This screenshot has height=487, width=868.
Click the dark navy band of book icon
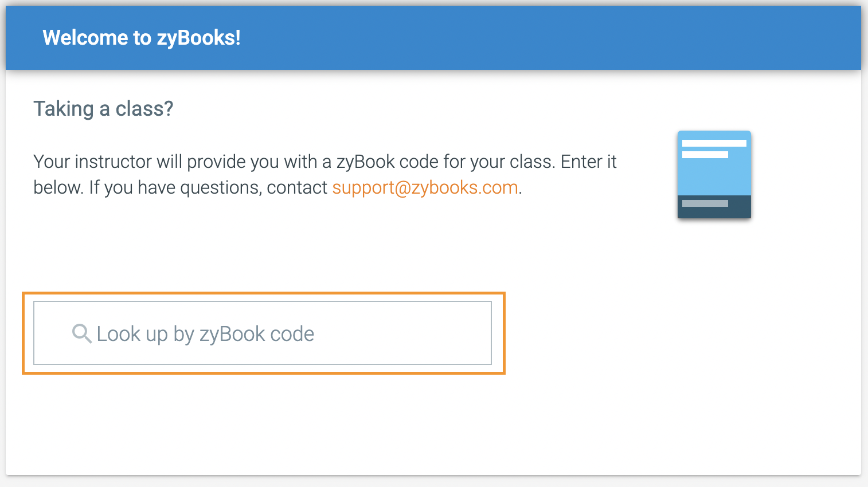740,207
